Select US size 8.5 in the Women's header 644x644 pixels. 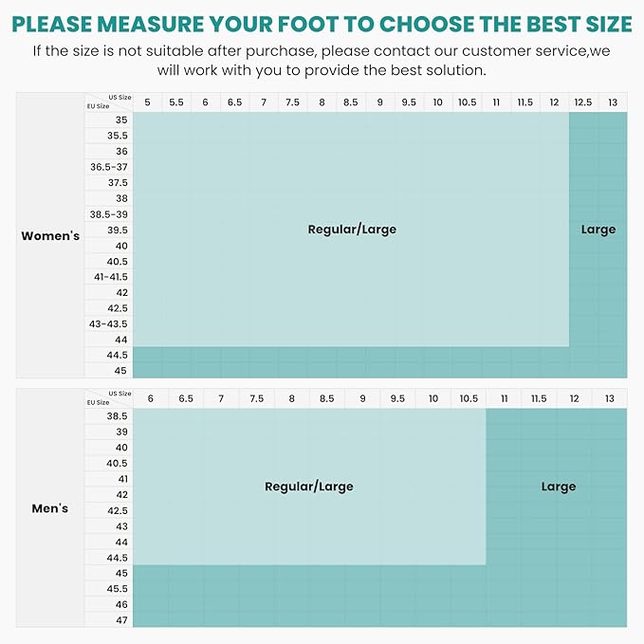(x=350, y=102)
